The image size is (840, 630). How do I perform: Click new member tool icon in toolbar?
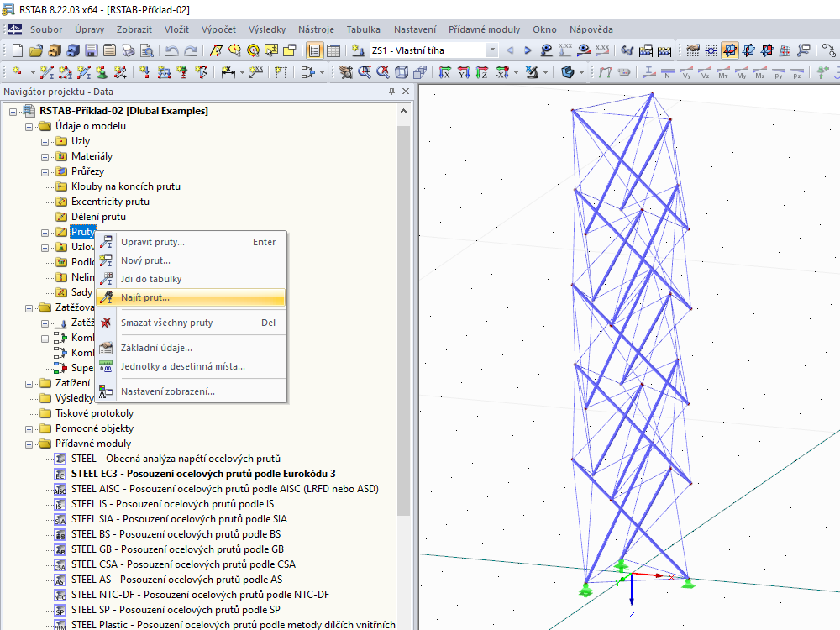pyautogui.click(x=47, y=71)
